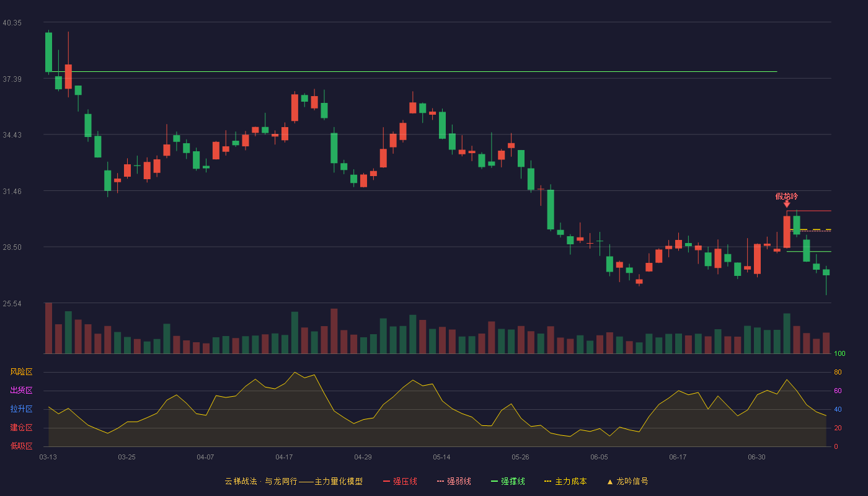Screen dimensions: 868x496
Task: Click the 40.35 price axis label
Action: tap(12, 22)
